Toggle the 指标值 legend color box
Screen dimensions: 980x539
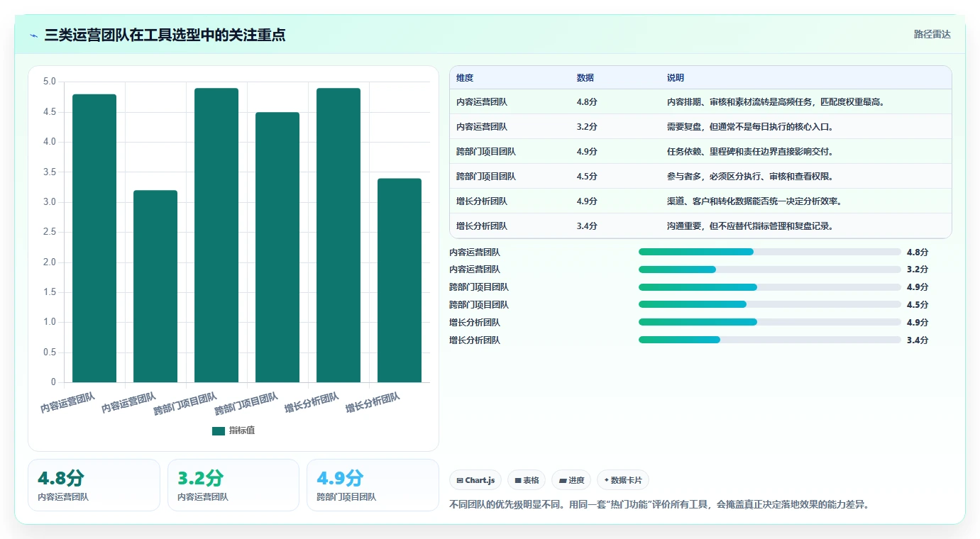point(219,430)
